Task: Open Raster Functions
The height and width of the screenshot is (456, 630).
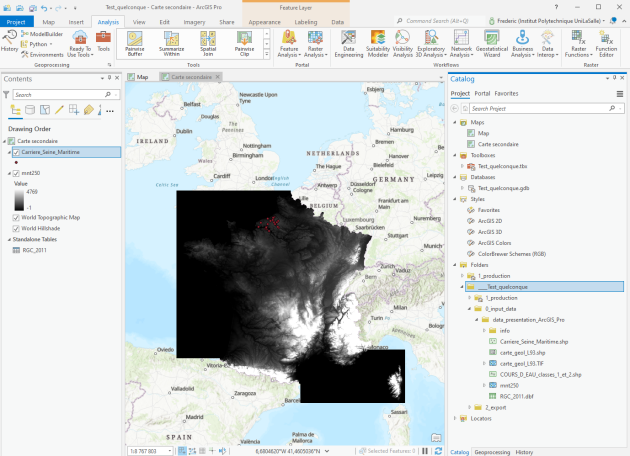Action: coord(579,44)
